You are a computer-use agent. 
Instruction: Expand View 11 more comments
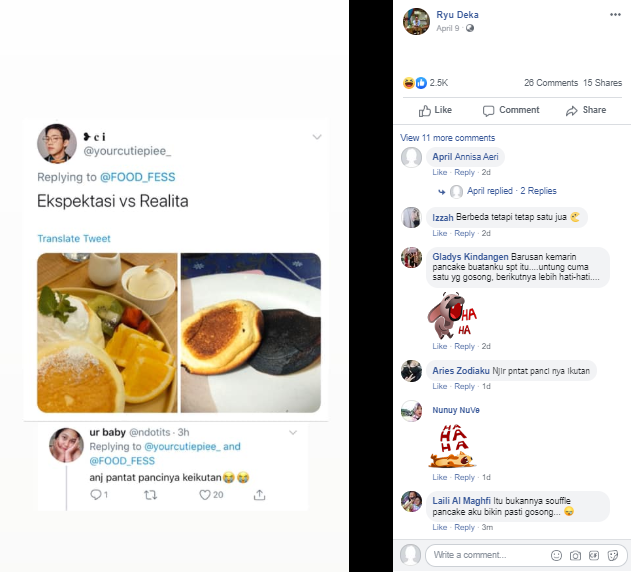(447, 138)
